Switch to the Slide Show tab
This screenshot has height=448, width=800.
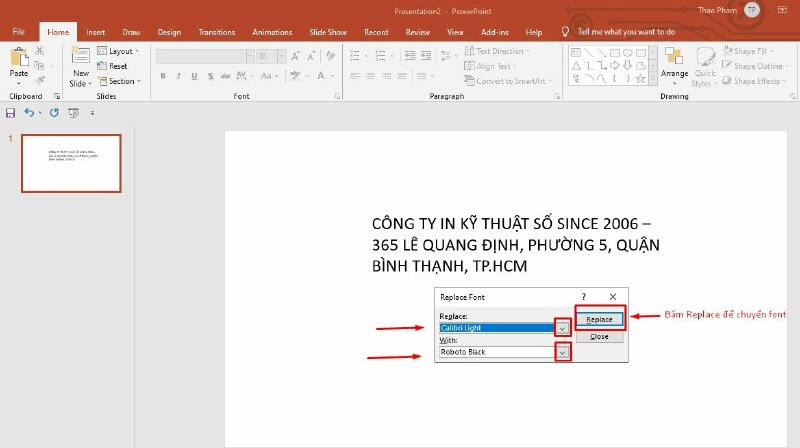328,32
